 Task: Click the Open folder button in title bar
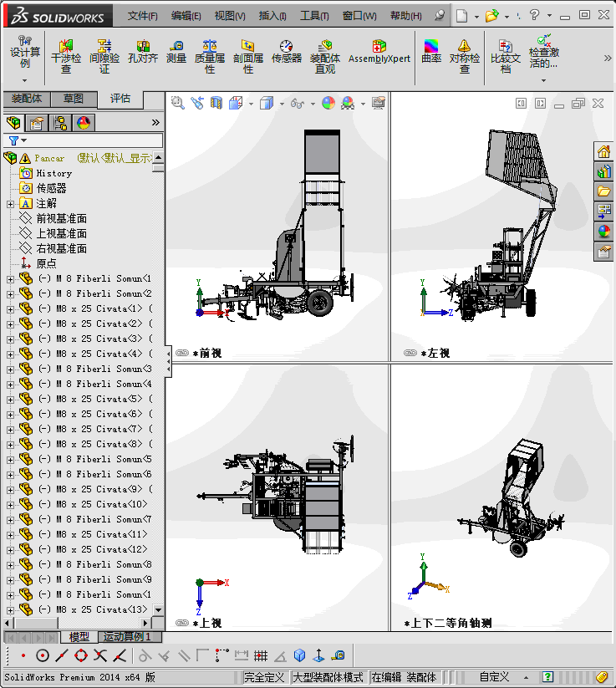(x=491, y=16)
